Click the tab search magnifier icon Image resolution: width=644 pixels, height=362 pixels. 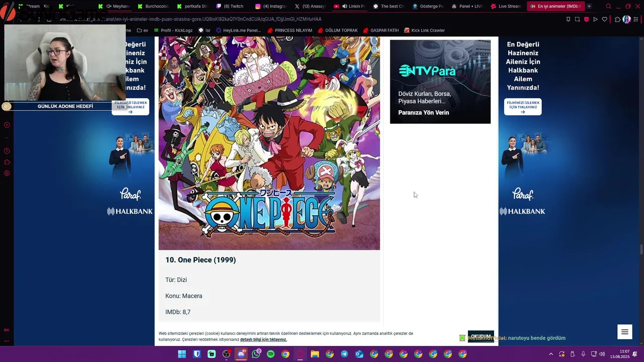coord(608,6)
